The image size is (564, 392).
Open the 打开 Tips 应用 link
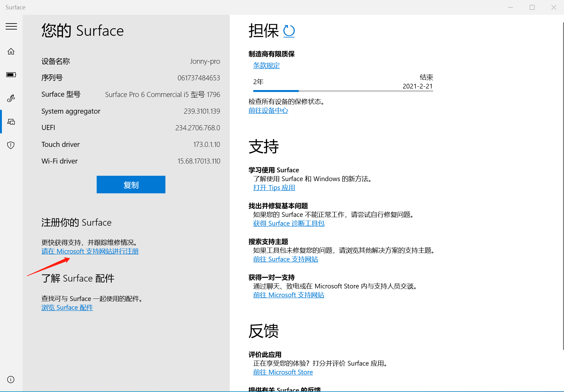tap(274, 187)
